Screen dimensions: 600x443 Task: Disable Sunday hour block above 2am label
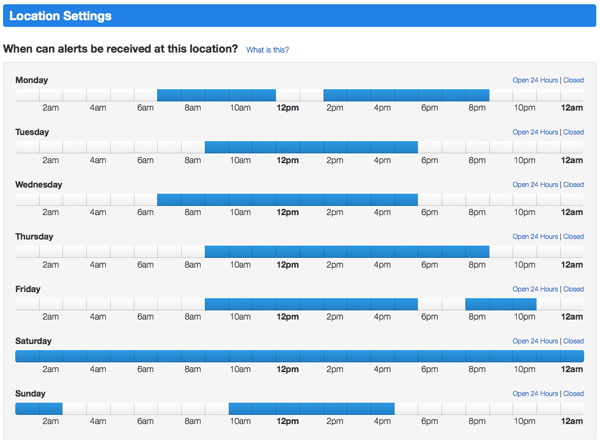click(x=51, y=409)
